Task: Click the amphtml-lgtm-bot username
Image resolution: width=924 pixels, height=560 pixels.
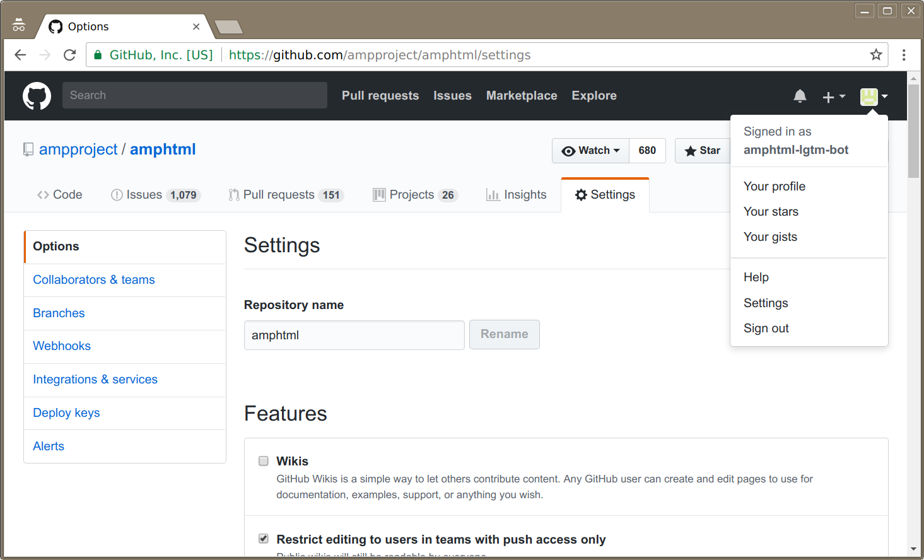Action: (x=796, y=150)
